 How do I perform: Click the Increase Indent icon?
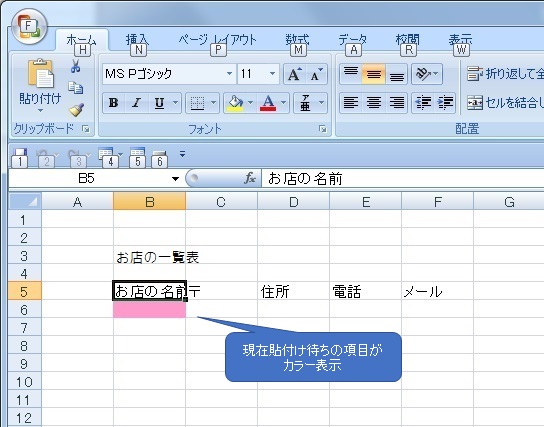tap(445, 103)
